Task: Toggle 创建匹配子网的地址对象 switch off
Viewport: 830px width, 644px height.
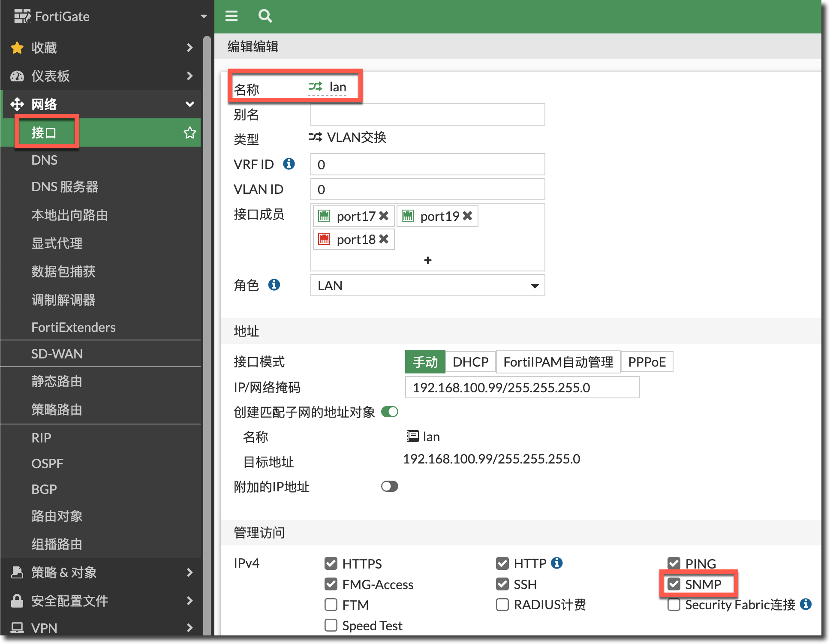Action: (390, 412)
